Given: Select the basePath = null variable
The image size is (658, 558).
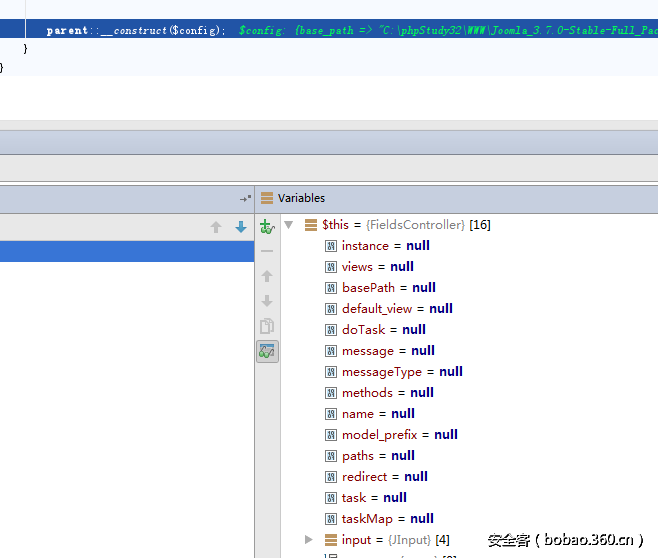Looking at the screenshot, I should (x=388, y=288).
